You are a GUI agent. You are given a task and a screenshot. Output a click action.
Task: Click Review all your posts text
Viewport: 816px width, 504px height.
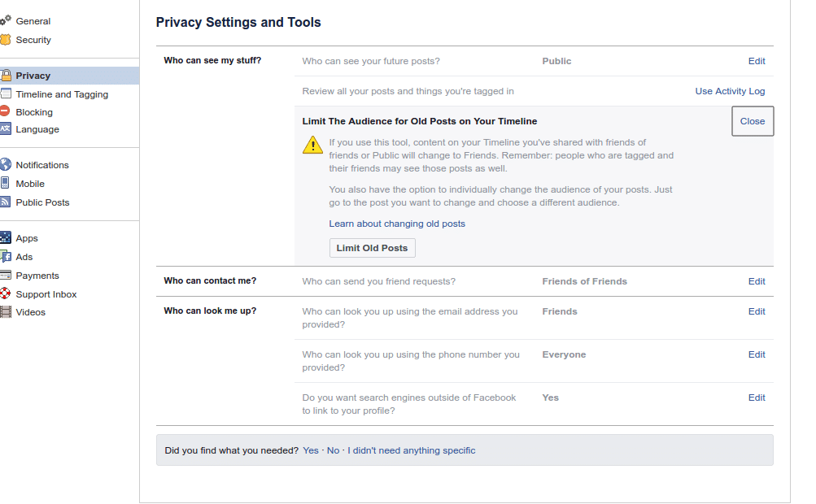click(408, 91)
